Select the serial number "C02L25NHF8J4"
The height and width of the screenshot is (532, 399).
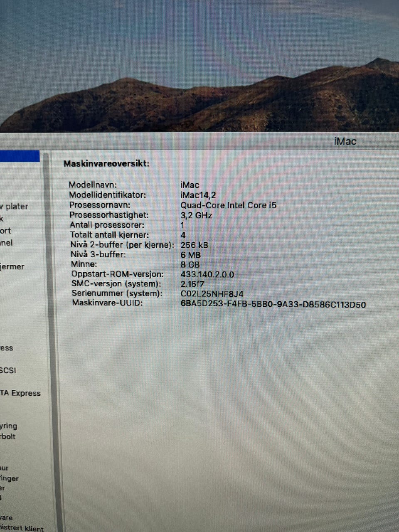[212, 294]
